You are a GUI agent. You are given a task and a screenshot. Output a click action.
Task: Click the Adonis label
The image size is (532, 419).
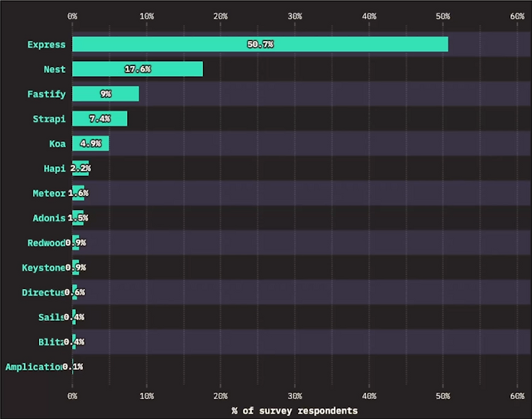click(x=49, y=218)
